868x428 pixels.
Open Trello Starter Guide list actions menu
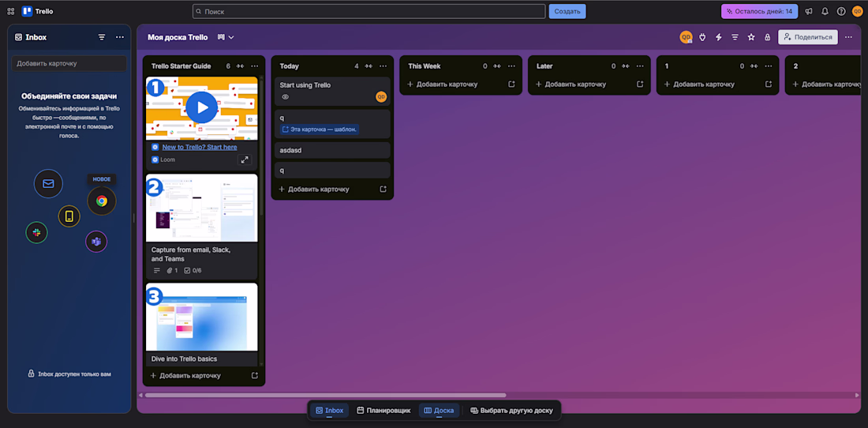click(x=255, y=66)
